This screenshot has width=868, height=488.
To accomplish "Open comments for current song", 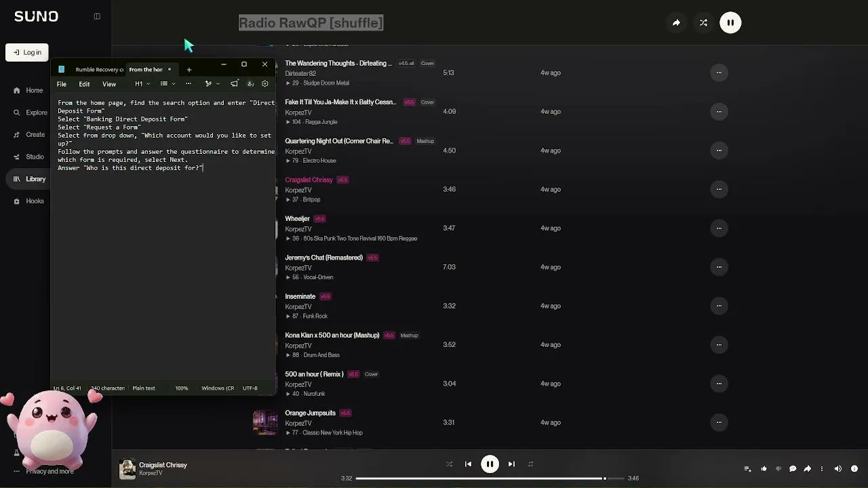I will tap(793, 468).
